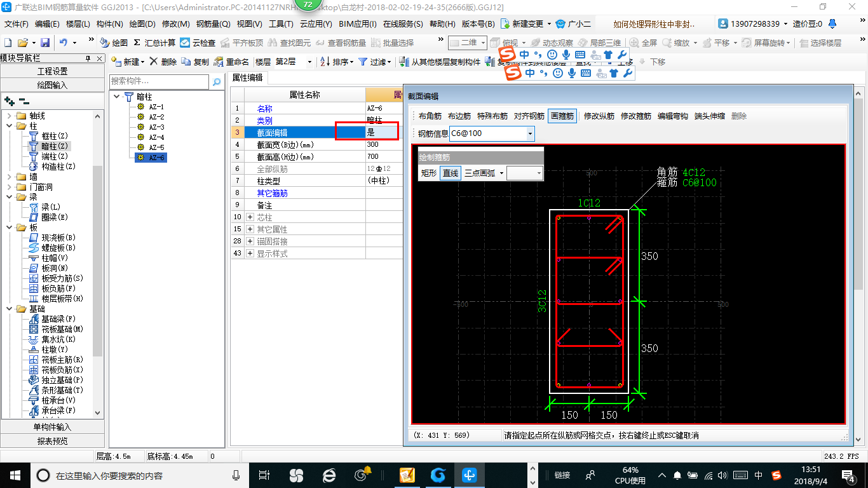Toggle the 画箍筋 draw stirrup mode

point(562,116)
